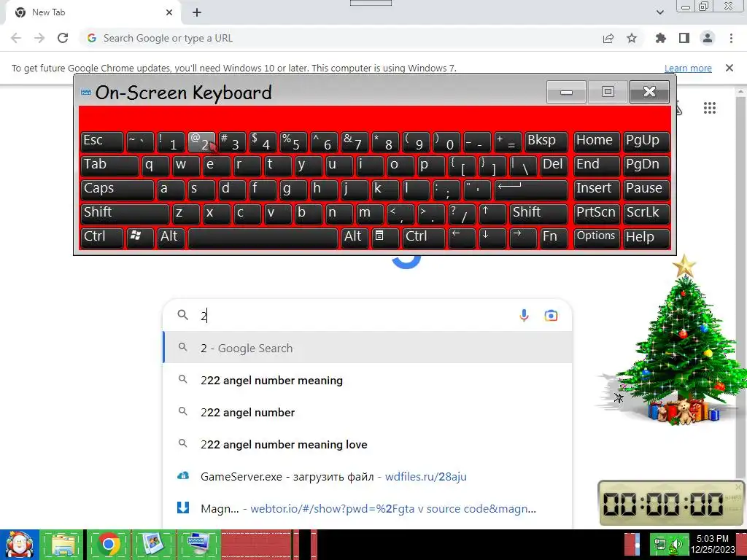Choose '222 angel number meaning love' suggestion
The height and width of the screenshot is (560, 747).
click(368, 444)
